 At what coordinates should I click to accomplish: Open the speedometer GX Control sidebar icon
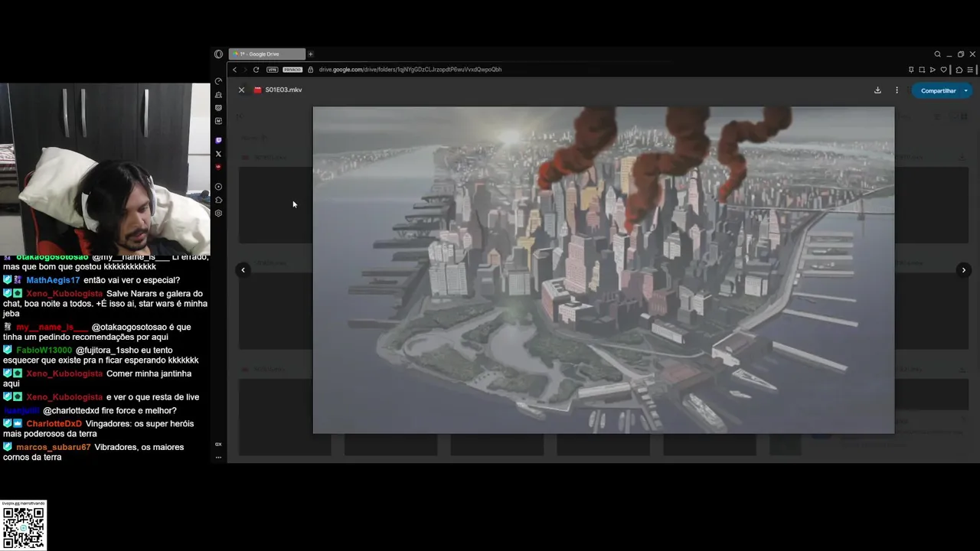[218, 81]
